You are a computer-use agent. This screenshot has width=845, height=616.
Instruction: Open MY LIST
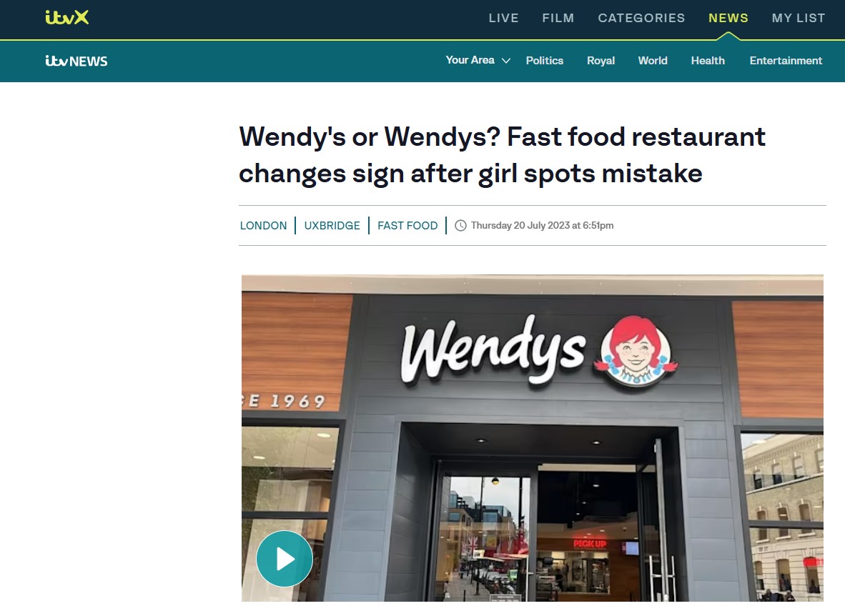798,18
